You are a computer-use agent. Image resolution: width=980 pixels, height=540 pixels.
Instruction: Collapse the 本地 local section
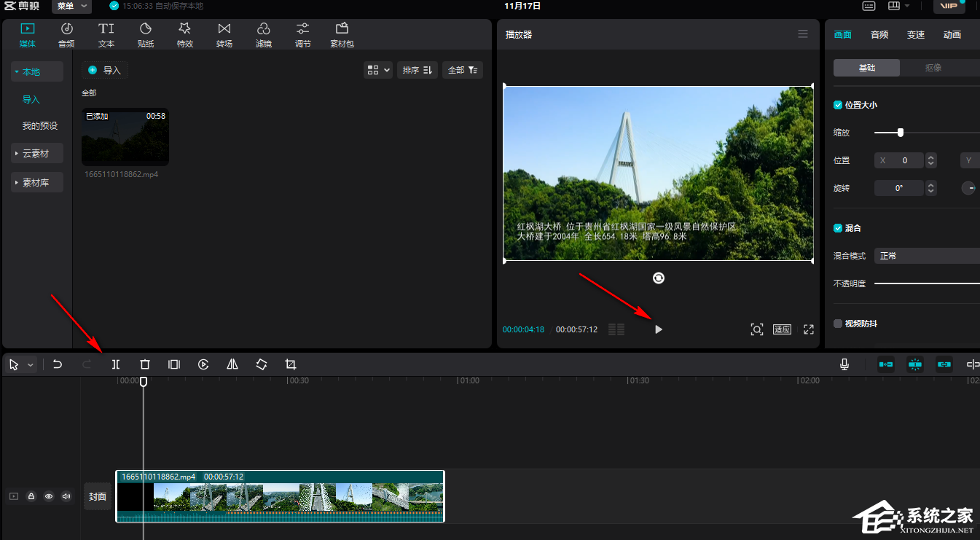click(x=36, y=71)
